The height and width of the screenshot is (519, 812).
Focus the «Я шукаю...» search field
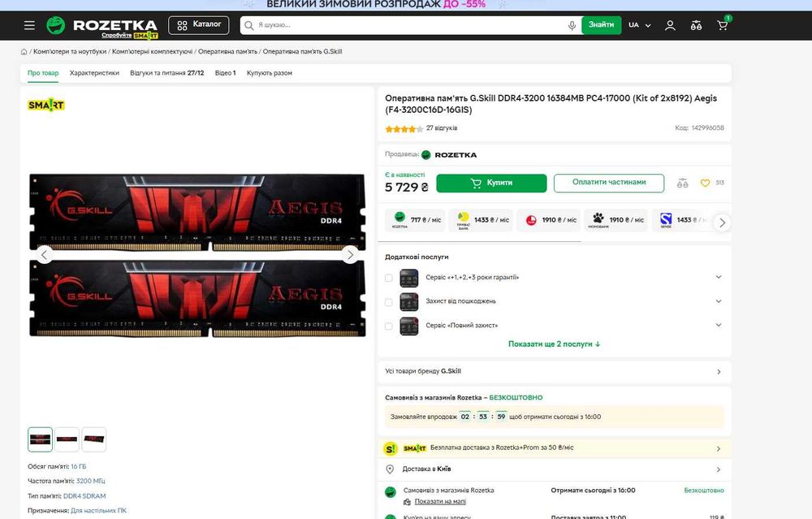(x=411, y=25)
